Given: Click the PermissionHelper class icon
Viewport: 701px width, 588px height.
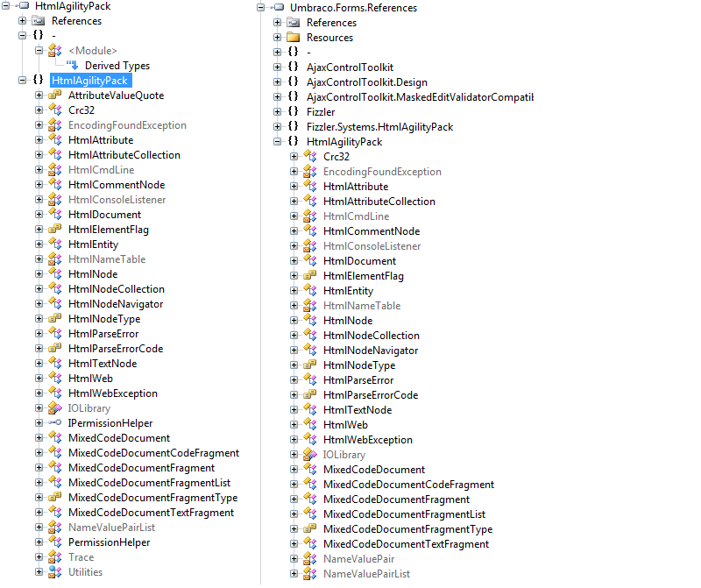Looking at the screenshot, I should [54, 542].
